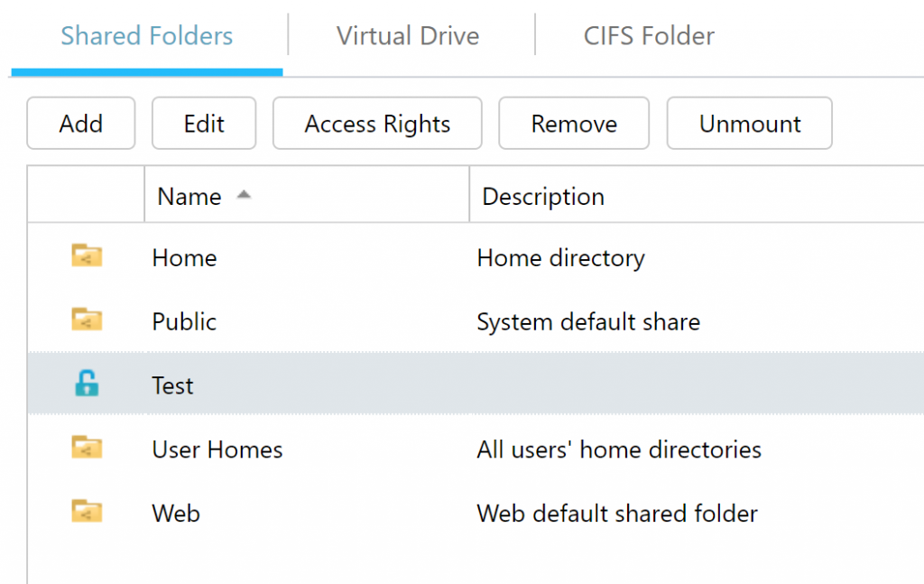The width and height of the screenshot is (924, 584).
Task: Click the shared folder icon beside Public
Action: (86, 320)
